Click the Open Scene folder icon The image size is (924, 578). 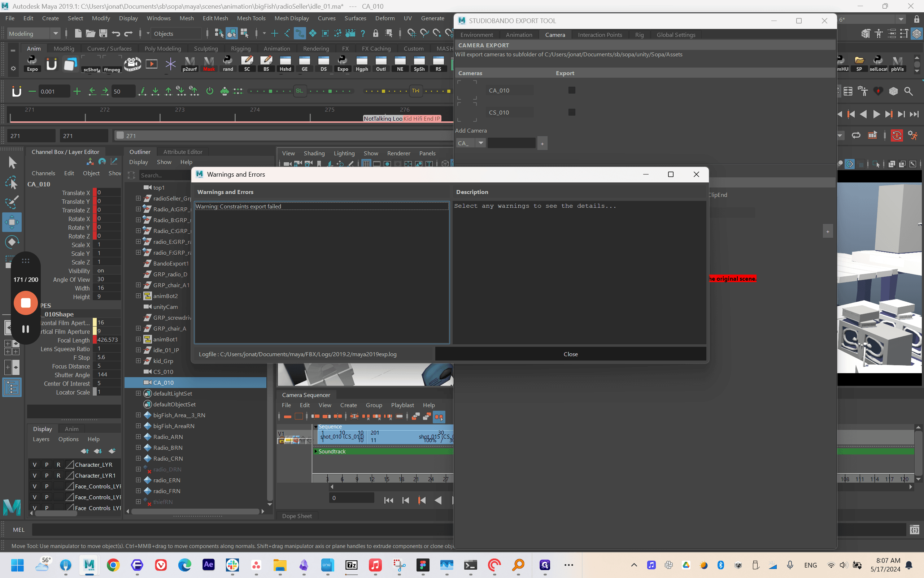click(x=91, y=34)
